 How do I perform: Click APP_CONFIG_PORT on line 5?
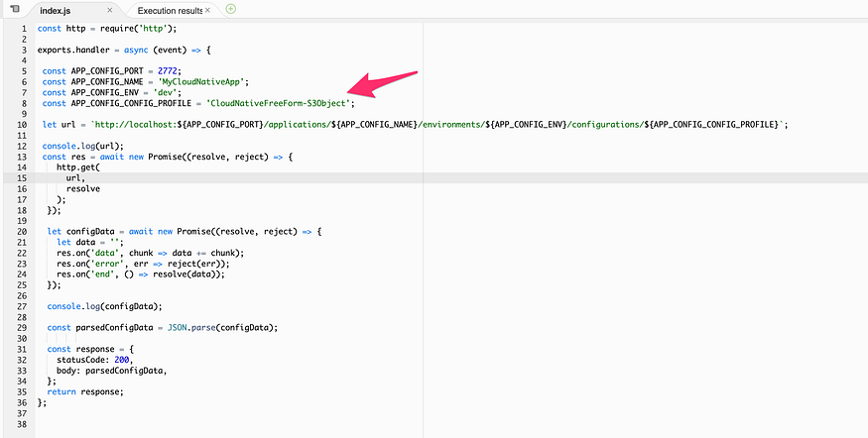coord(107,71)
